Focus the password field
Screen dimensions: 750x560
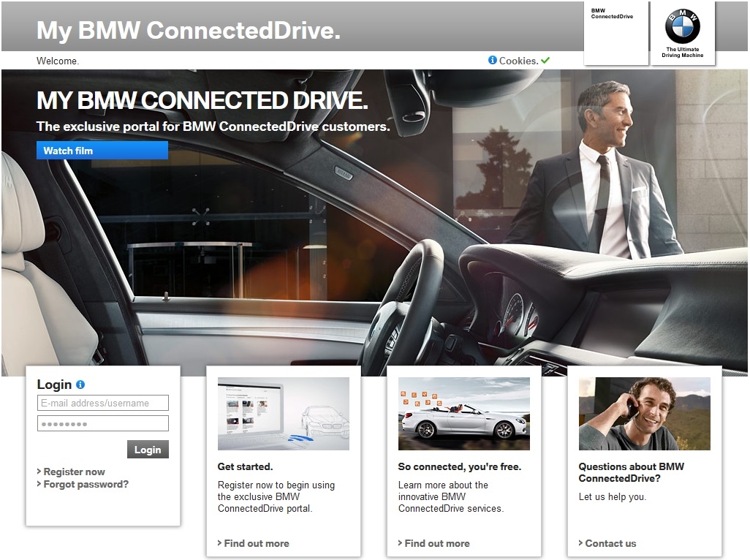[103, 424]
